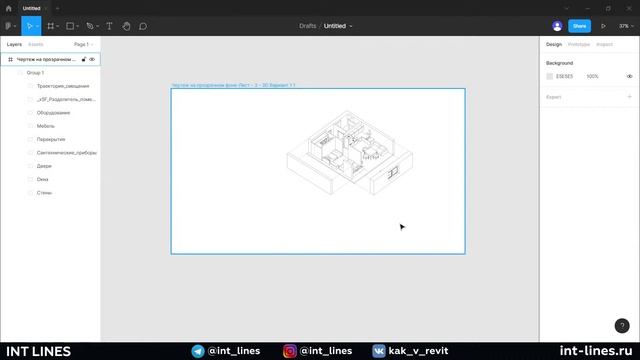Select the isometric floor plan drawing
Screen dimensions: 640x360
coord(350,153)
